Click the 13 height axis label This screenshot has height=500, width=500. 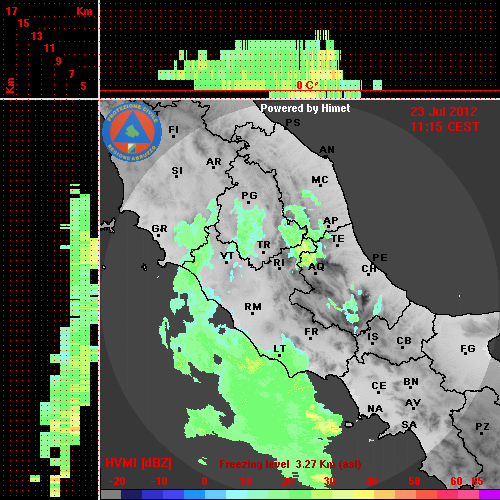[37, 36]
